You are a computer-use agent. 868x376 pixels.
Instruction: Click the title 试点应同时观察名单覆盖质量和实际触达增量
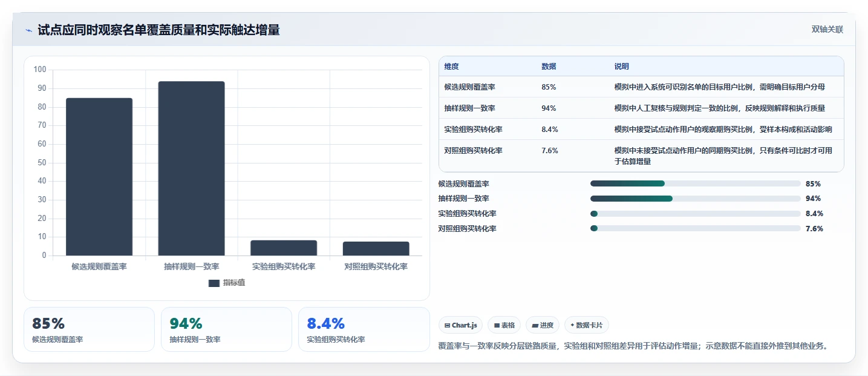tap(159, 30)
